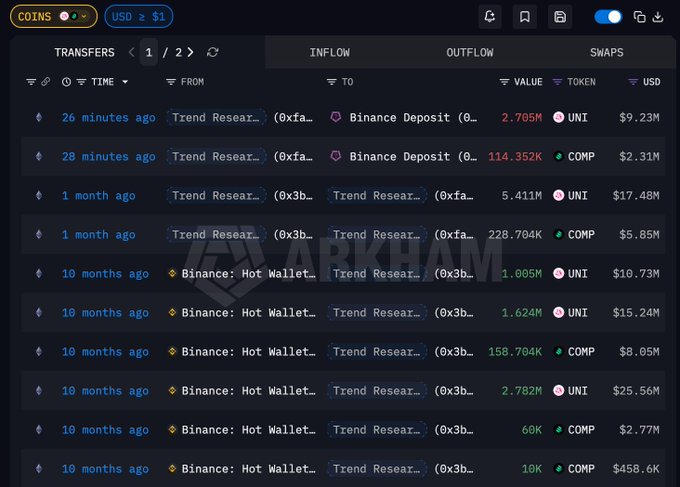Open the '28 minutes ago' transaction
This screenshot has height=487, width=680.
click(x=108, y=157)
